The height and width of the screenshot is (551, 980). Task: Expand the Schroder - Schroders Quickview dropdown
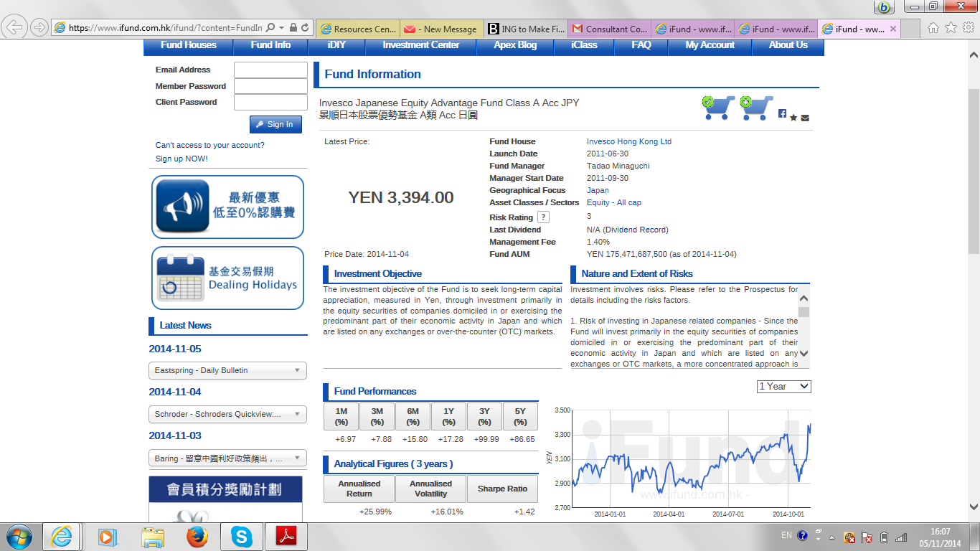[227, 414]
